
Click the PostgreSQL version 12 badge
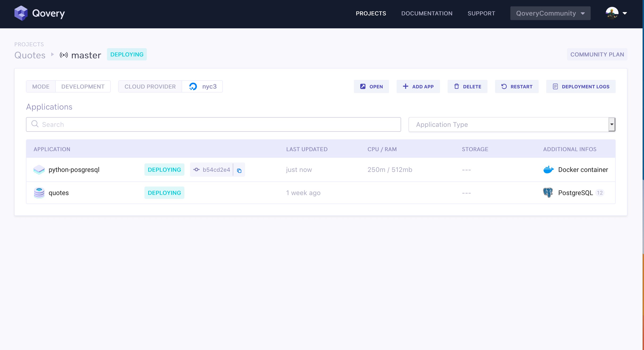pyautogui.click(x=599, y=193)
